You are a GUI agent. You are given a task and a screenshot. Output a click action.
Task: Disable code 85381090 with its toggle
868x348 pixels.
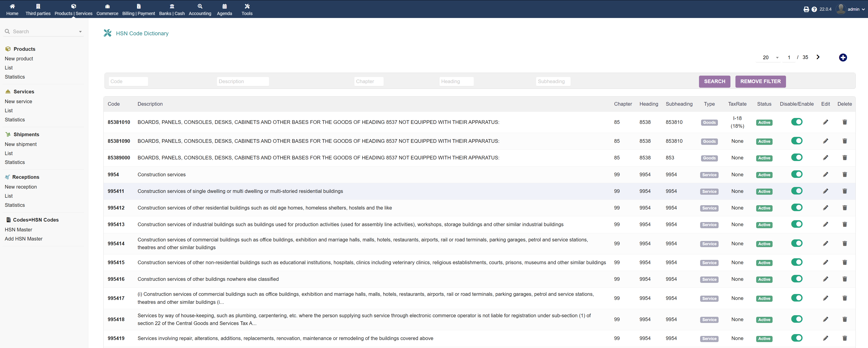coord(796,141)
